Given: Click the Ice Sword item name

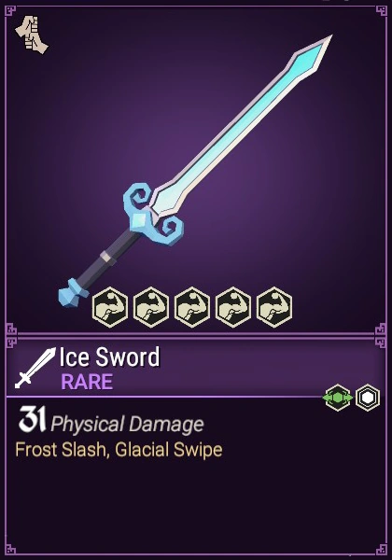Looking at the screenshot, I should tap(109, 357).
